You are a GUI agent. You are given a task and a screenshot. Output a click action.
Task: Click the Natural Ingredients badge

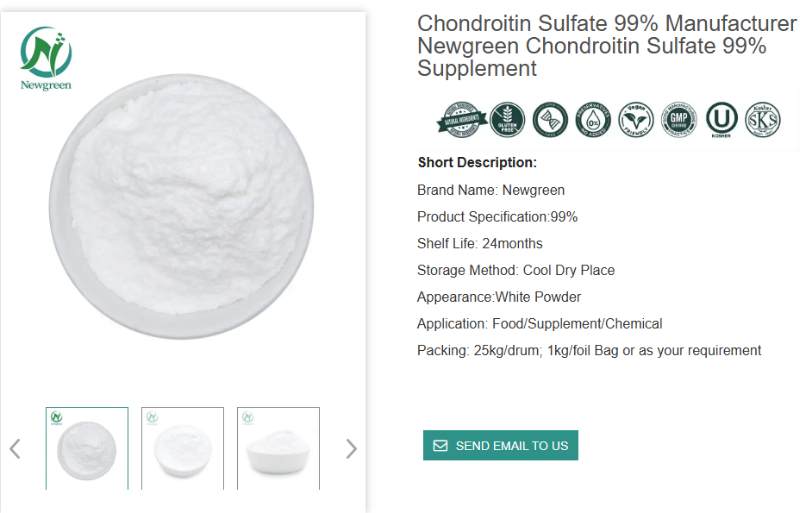pyautogui.click(x=460, y=120)
